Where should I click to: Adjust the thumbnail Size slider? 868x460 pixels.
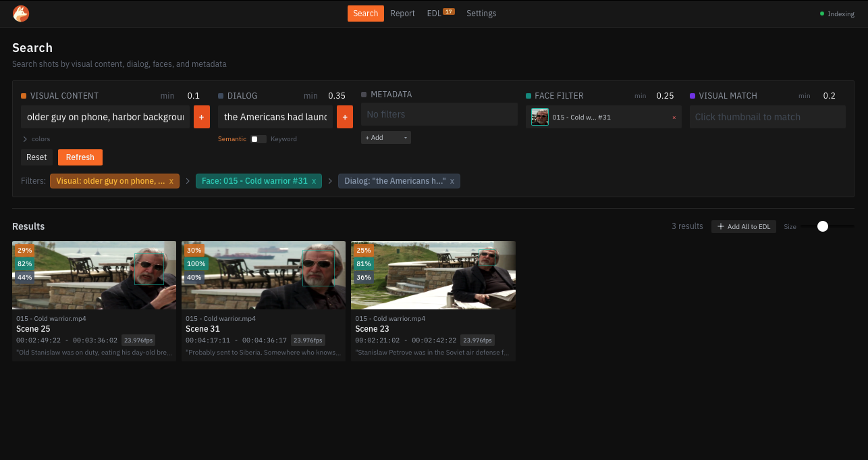tap(822, 226)
